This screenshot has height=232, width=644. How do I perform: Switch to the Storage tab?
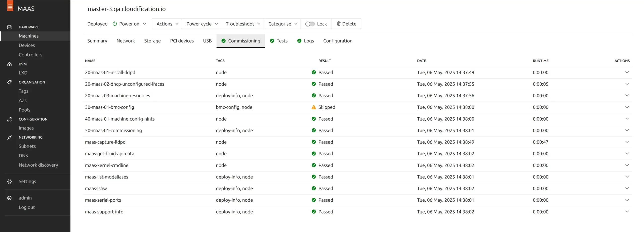[152, 41]
